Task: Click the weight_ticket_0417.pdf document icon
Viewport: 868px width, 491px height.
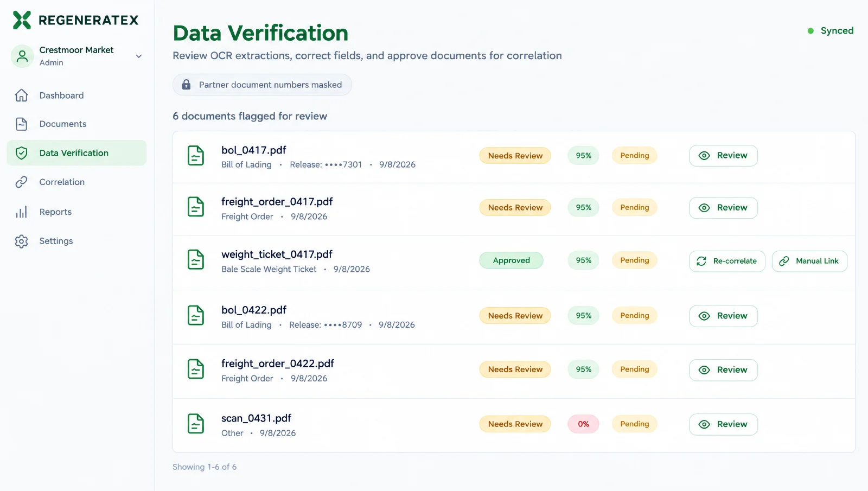Action: click(x=195, y=260)
